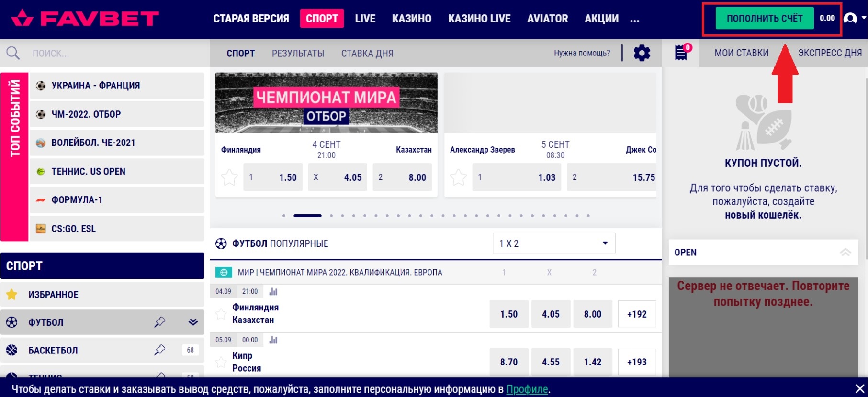Screen dimensions: 868x397
Task: Select the first carousel pagination dot
Action: point(284,216)
